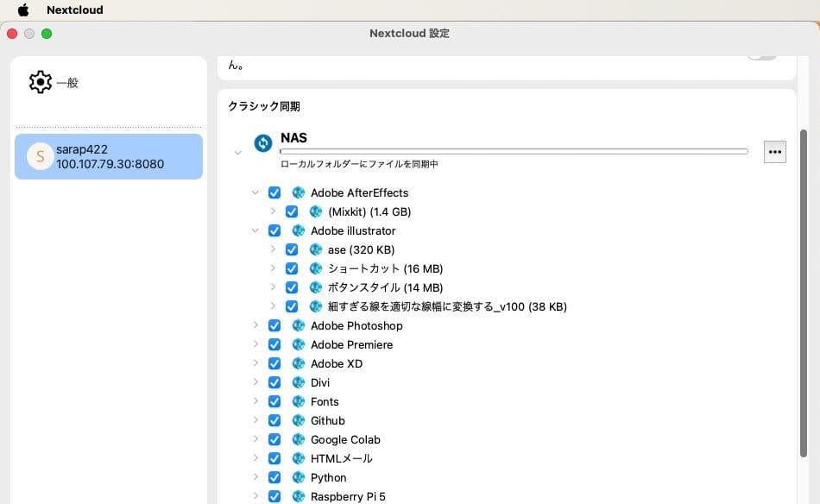820x504 pixels.
Task: Click the NAS sync status icon
Action: click(263, 142)
